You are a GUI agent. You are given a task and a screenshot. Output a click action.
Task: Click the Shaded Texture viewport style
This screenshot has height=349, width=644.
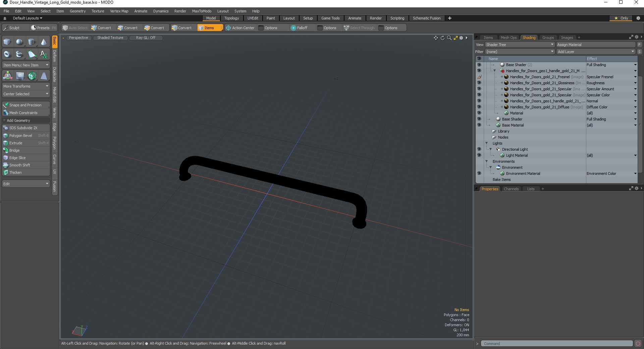110,38
